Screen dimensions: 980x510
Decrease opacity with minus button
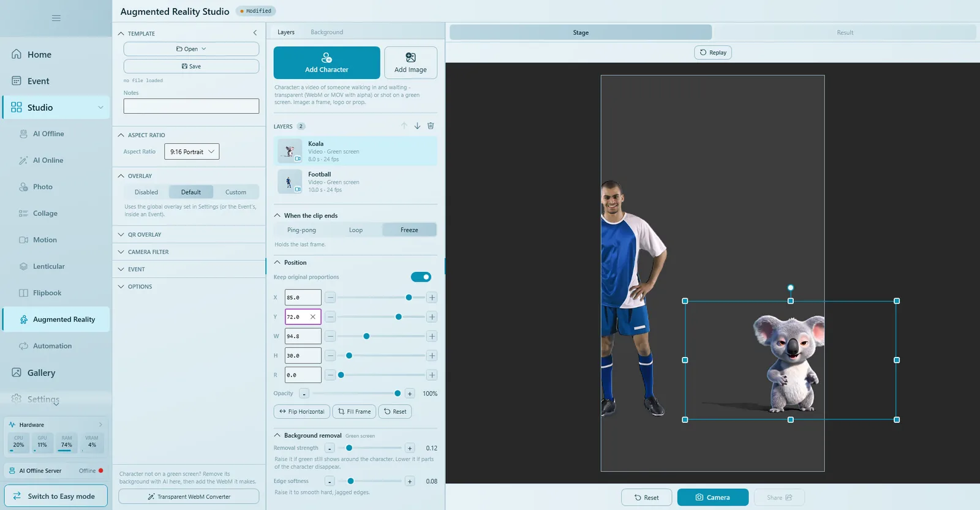[x=304, y=394]
